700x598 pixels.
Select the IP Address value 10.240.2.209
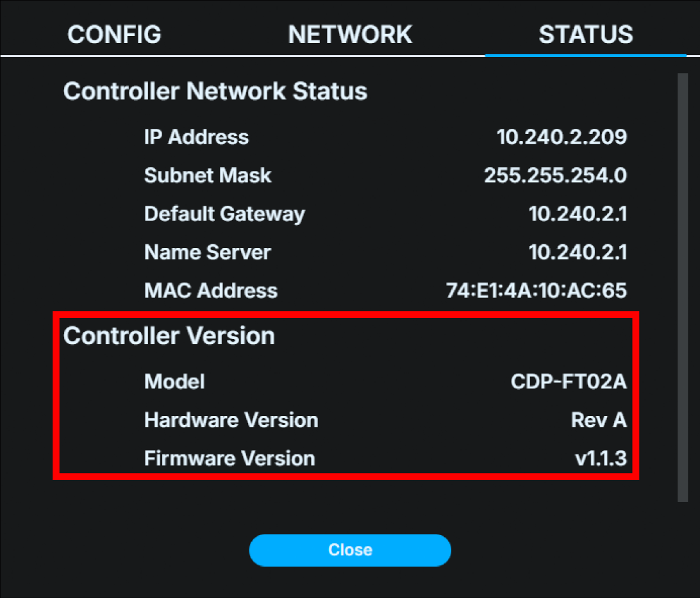[562, 137]
